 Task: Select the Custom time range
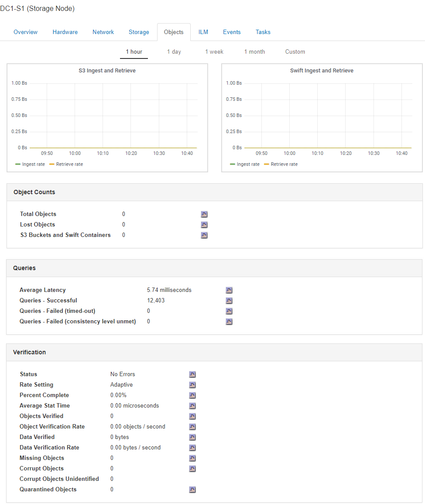(295, 51)
